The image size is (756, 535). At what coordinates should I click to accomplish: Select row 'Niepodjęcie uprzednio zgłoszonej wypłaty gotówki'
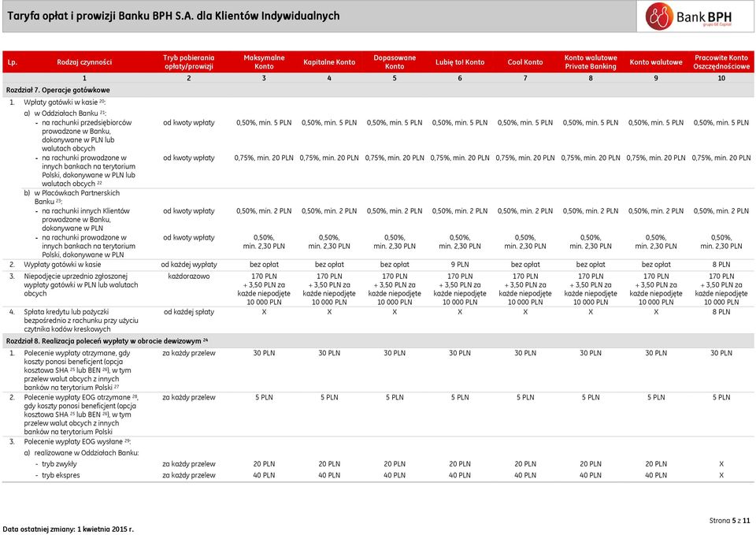(81, 284)
